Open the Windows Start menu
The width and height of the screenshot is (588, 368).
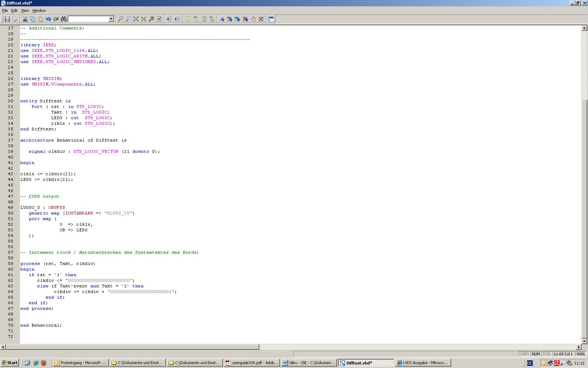click(10, 363)
